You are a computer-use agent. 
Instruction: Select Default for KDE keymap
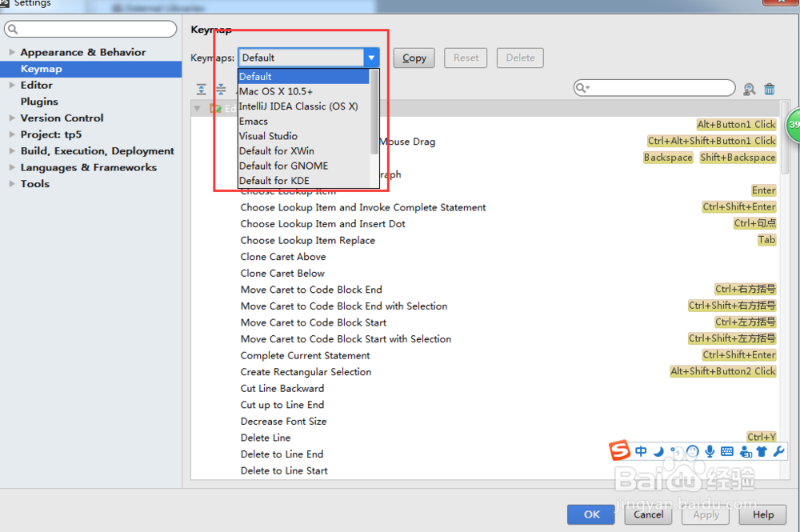coord(303,181)
